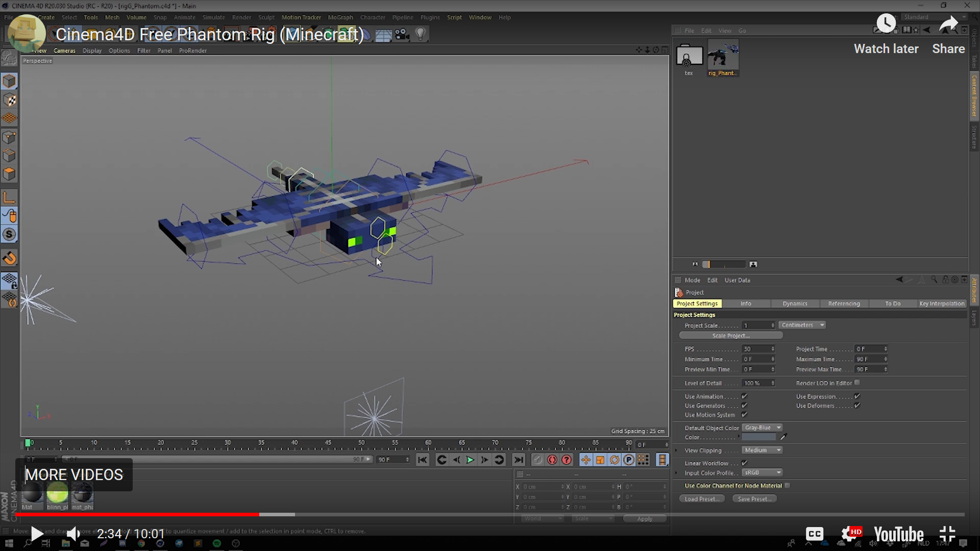This screenshot has height=551, width=980.
Task: Switch to the Key Interpolation tab
Action: [x=942, y=304]
